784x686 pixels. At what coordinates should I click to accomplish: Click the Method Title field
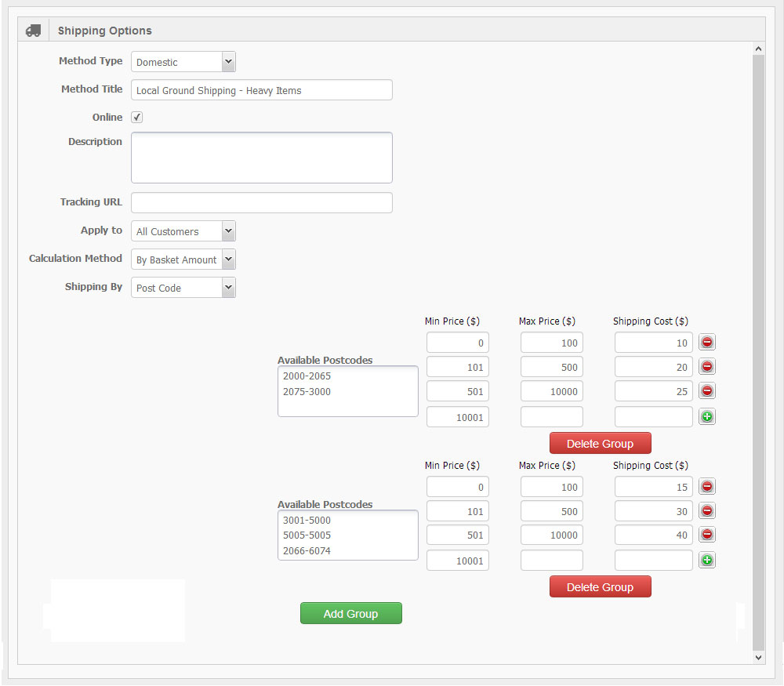coord(262,90)
